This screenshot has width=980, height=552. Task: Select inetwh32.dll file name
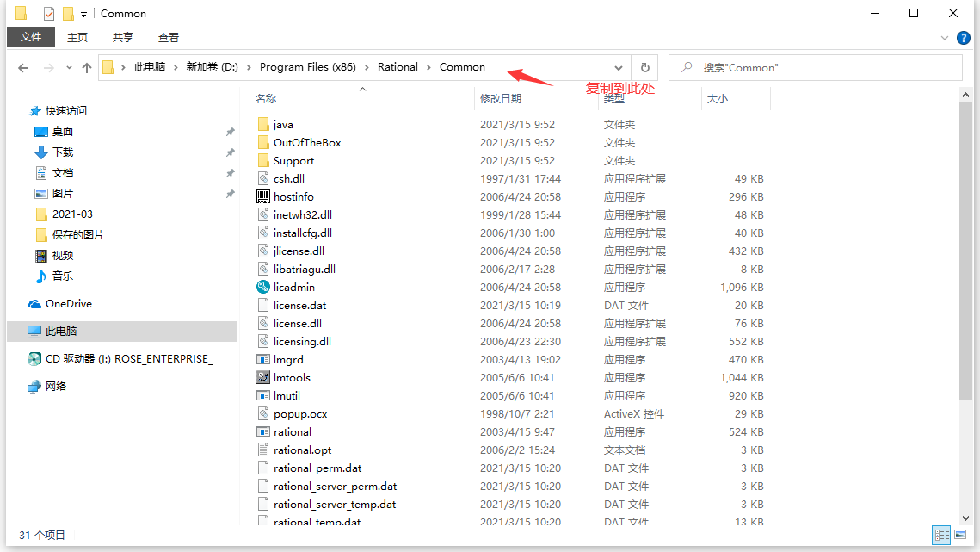pos(303,214)
